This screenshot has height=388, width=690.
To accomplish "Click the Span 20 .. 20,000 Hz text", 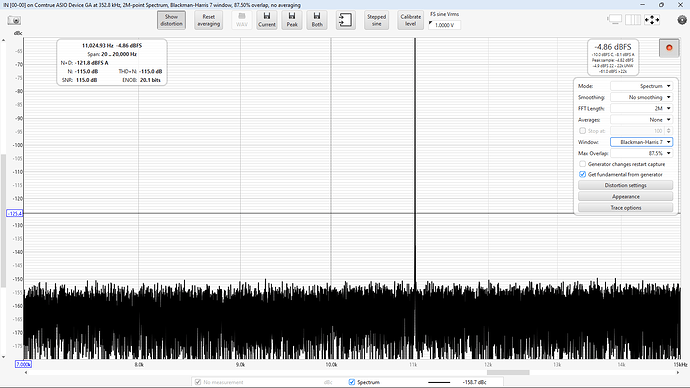I will tap(112, 54).
